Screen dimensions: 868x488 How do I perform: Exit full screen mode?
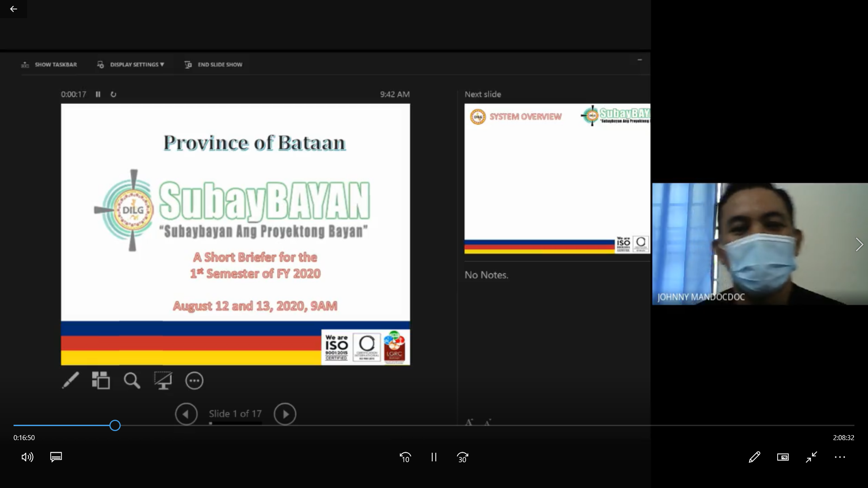(x=811, y=457)
